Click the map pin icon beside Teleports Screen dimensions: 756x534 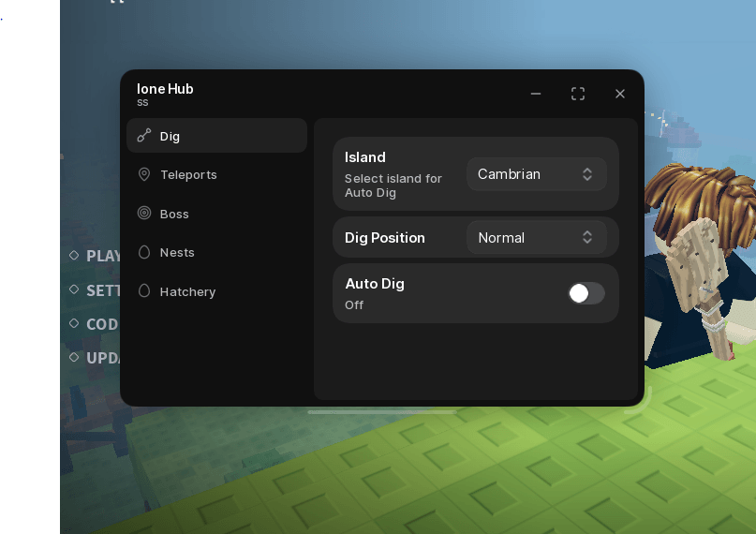[143, 174]
